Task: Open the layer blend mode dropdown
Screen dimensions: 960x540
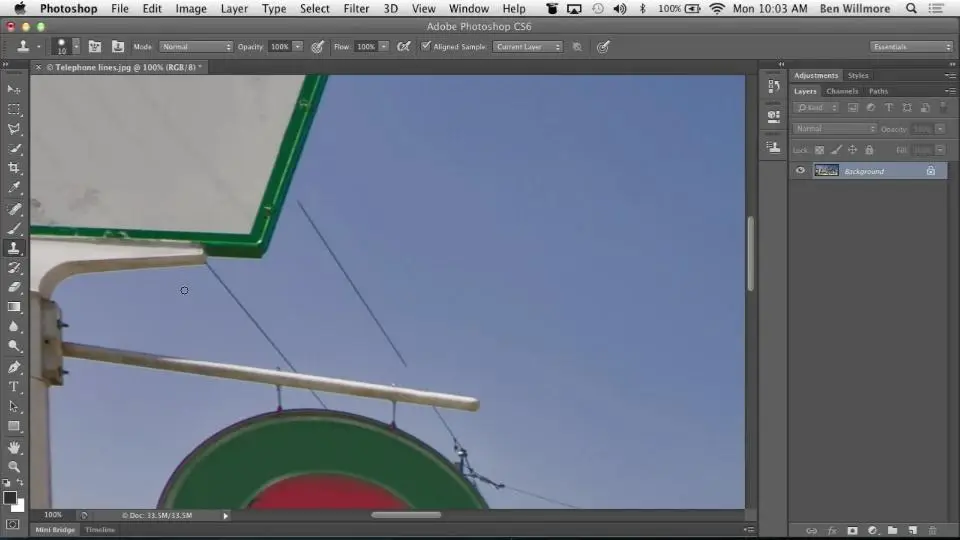Action: tap(834, 129)
